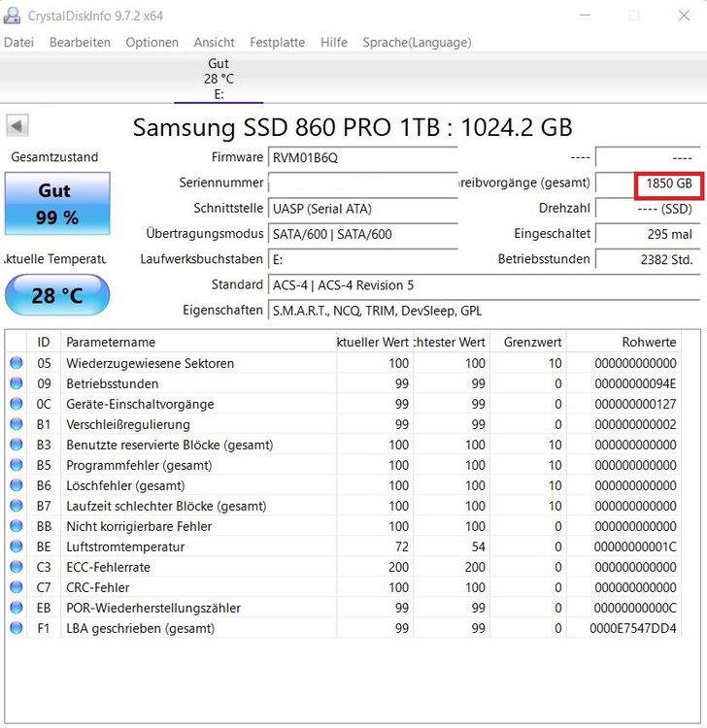Click the Standard field ACS-4 Revision 5
This screenshot has height=728, width=707.
coord(484,285)
